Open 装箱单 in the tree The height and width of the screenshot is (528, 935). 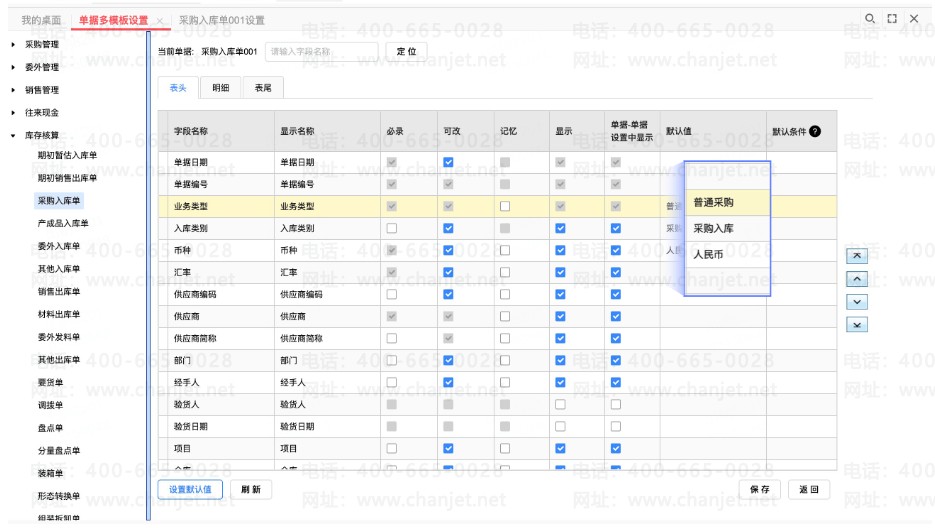[x=51, y=473]
